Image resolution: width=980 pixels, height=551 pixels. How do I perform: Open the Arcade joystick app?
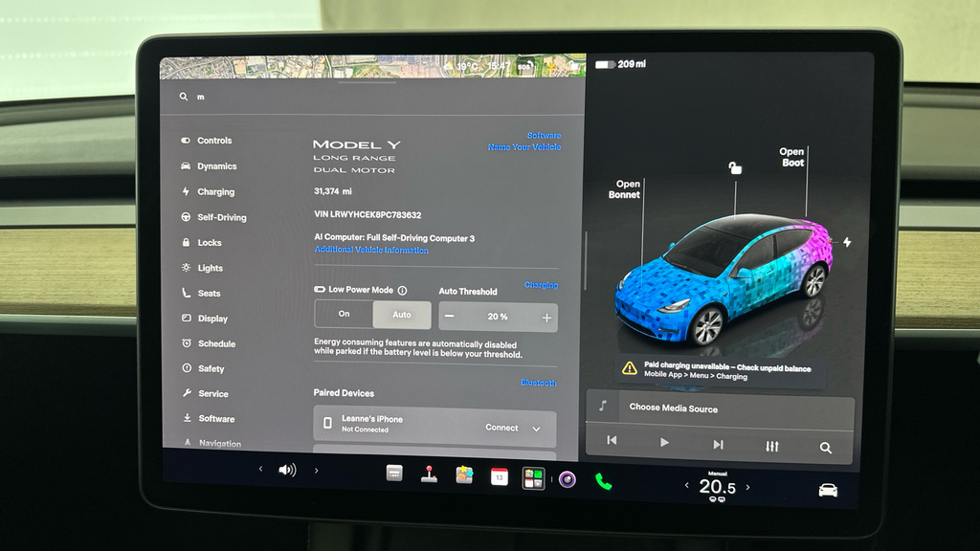click(x=429, y=474)
